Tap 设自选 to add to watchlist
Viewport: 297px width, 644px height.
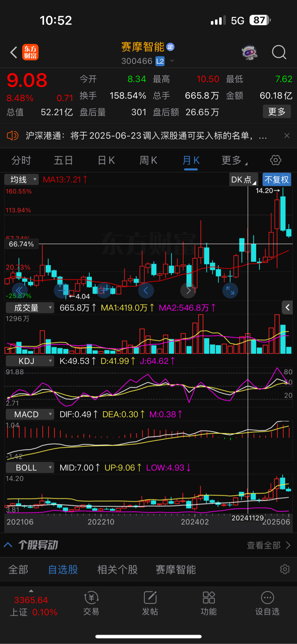(x=267, y=603)
